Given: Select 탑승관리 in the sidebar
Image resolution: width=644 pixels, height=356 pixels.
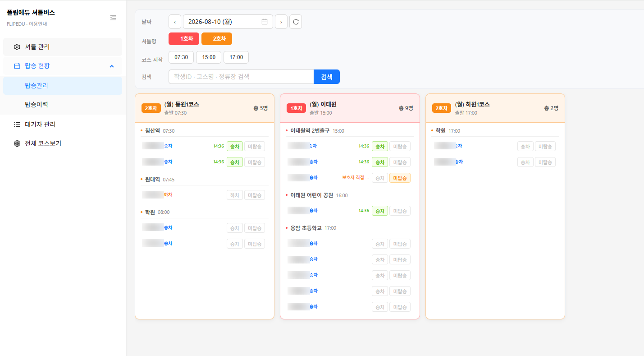Looking at the screenshot, I should [63, 86].
